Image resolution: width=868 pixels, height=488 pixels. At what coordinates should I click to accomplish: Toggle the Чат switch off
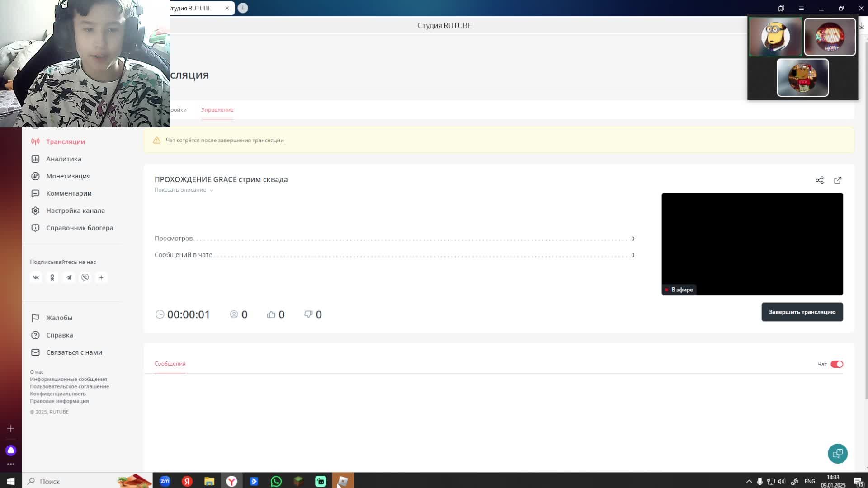[837, 364]
